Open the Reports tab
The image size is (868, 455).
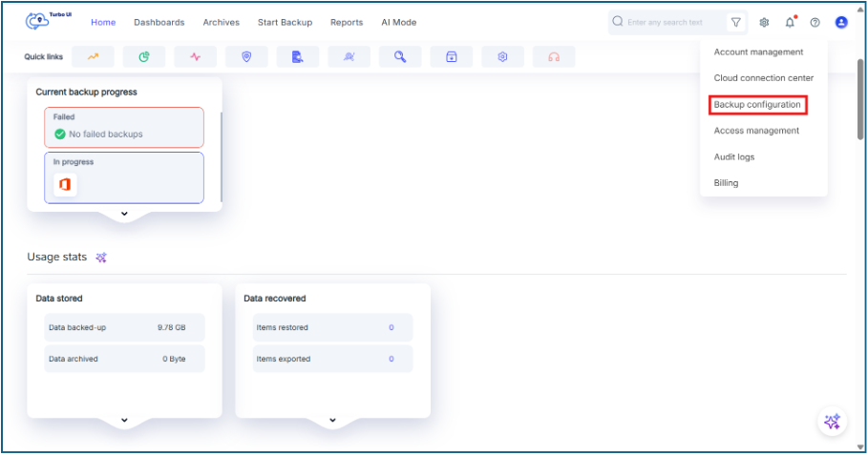[x=347, y=22]
